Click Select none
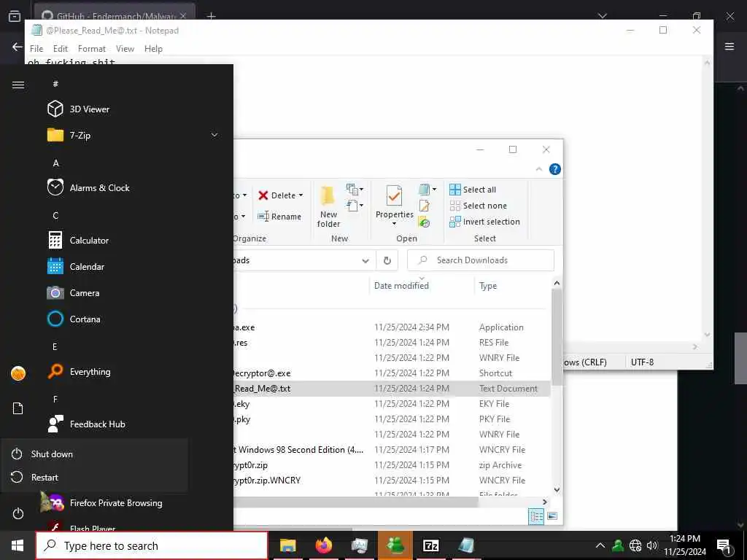Viewport: 747px width, 560px height. (479, 206)
